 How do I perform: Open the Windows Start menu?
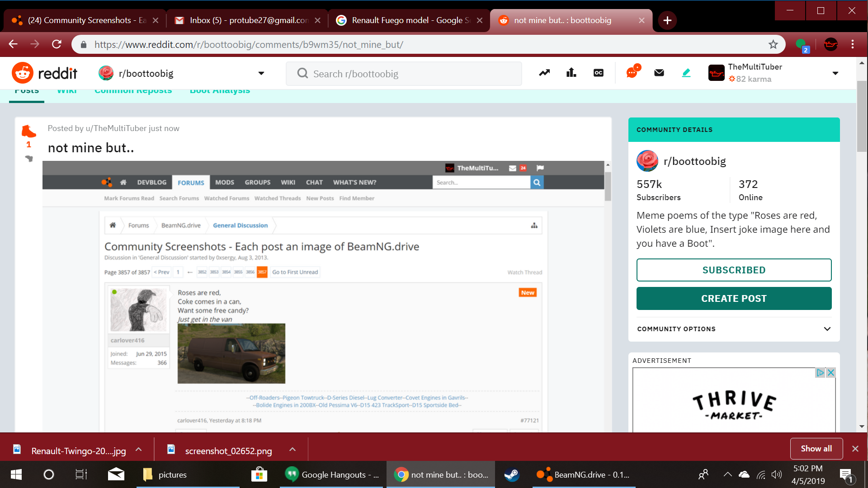click(16, 474)
